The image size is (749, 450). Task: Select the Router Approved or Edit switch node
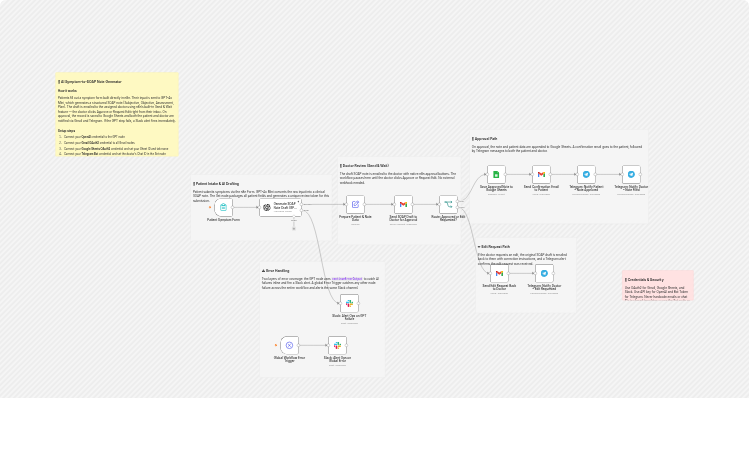tap(448, 204)
